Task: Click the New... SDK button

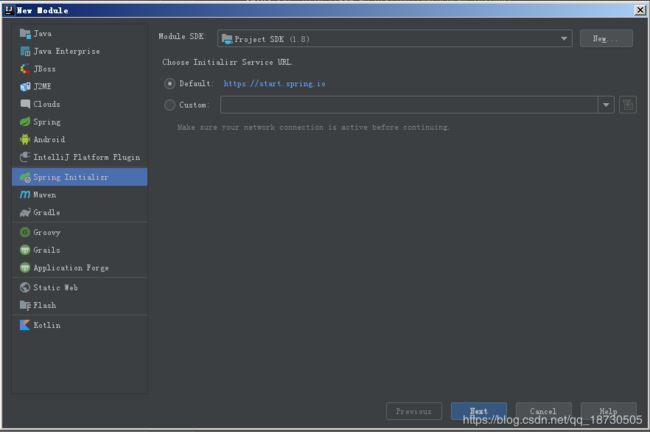Action: tap(606, 39)
